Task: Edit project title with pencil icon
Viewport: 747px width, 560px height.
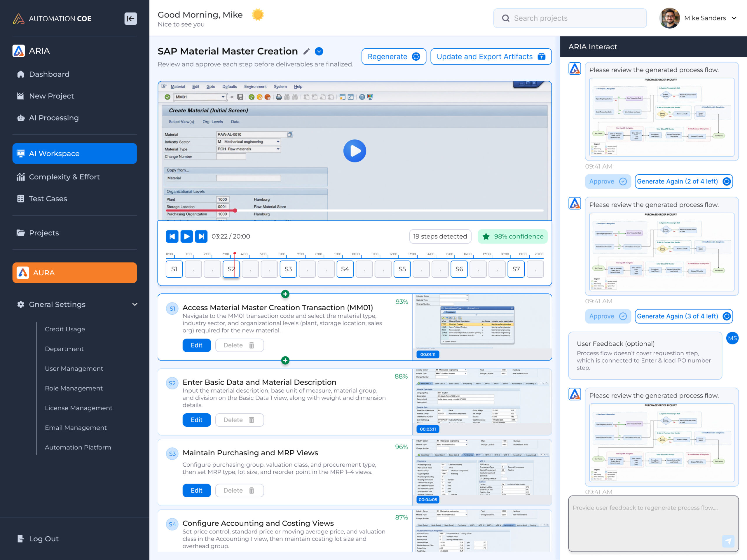Action: pos(306,51)
